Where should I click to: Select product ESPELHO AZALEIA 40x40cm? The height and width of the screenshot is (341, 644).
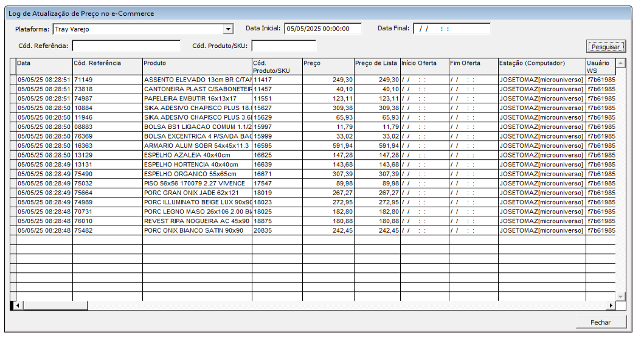(198, 155)
